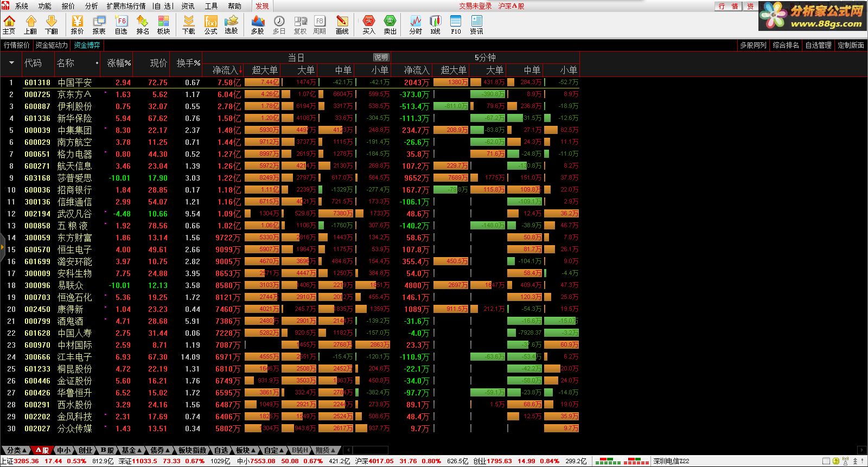Expand the 期货▲ bottom tab menu
This screenshot has height=467, width=868.
(326, 450)
